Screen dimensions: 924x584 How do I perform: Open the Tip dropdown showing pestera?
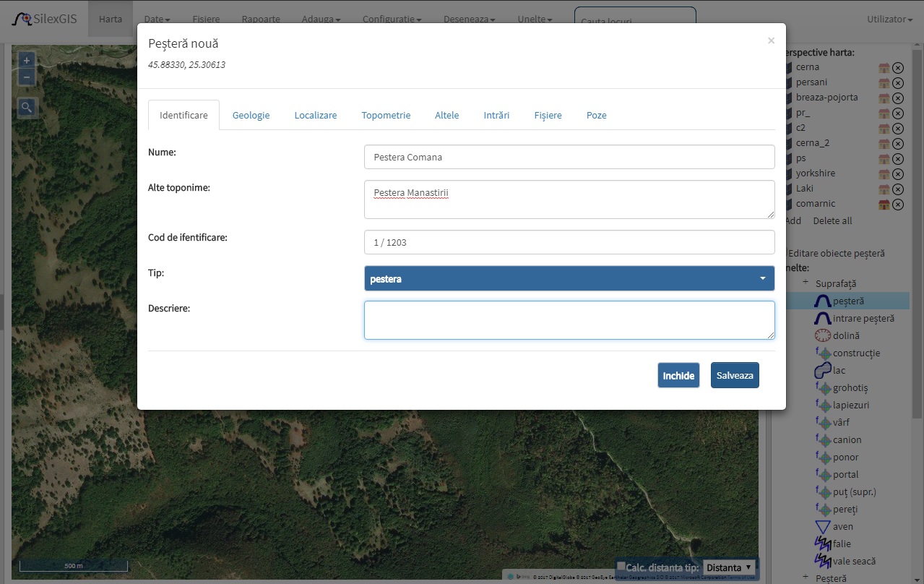click(569, 278)
